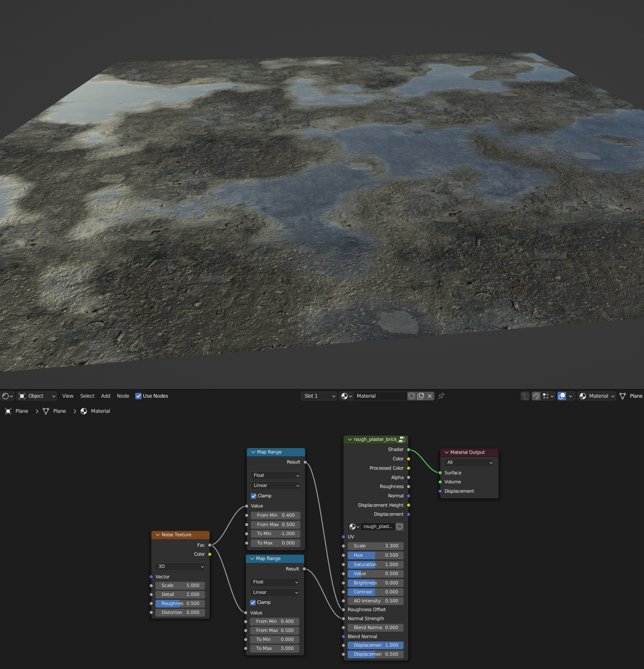This screenshot has height=669, width=644.
Task: Click the Map Range title above To Max 3.000
Action: [268, 559]
